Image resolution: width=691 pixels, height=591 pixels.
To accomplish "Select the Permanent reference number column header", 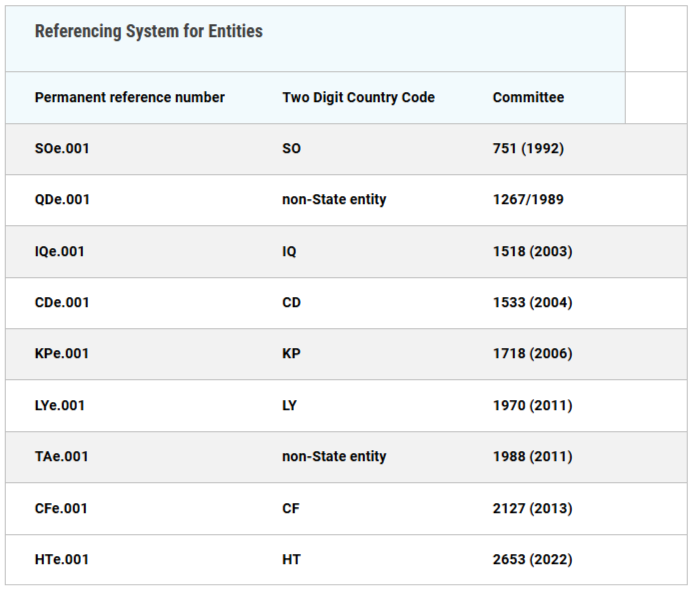I will tap(130, 97).
